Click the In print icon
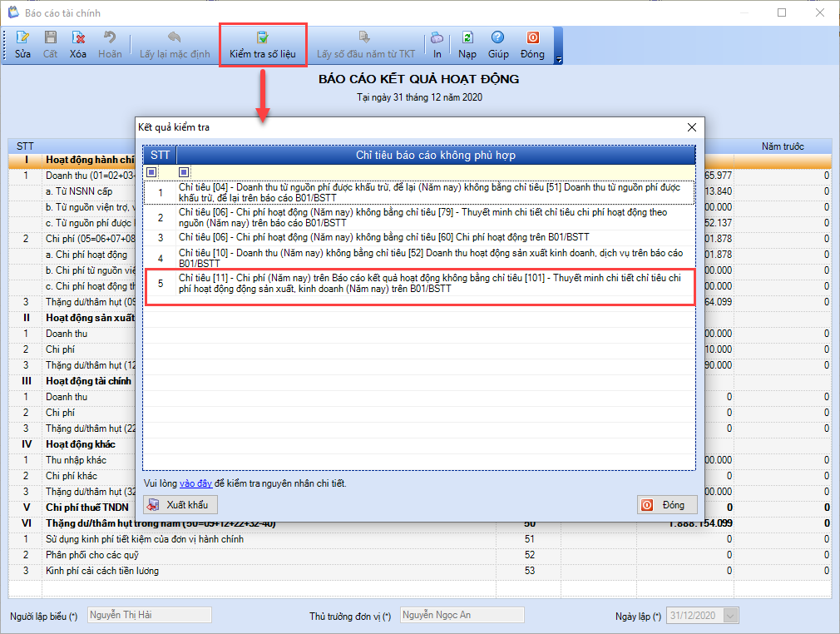This screenshot has width=840, height=634. tap(437, 37)
